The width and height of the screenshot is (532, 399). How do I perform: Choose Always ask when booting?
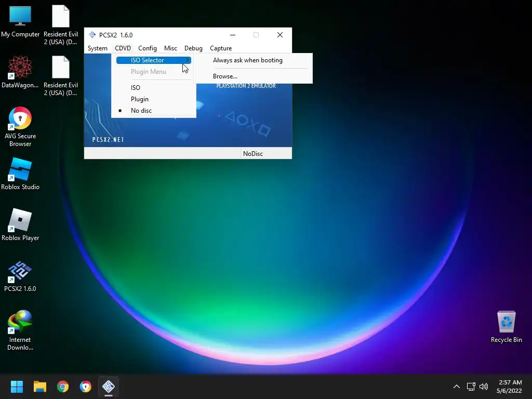(253, 60)
